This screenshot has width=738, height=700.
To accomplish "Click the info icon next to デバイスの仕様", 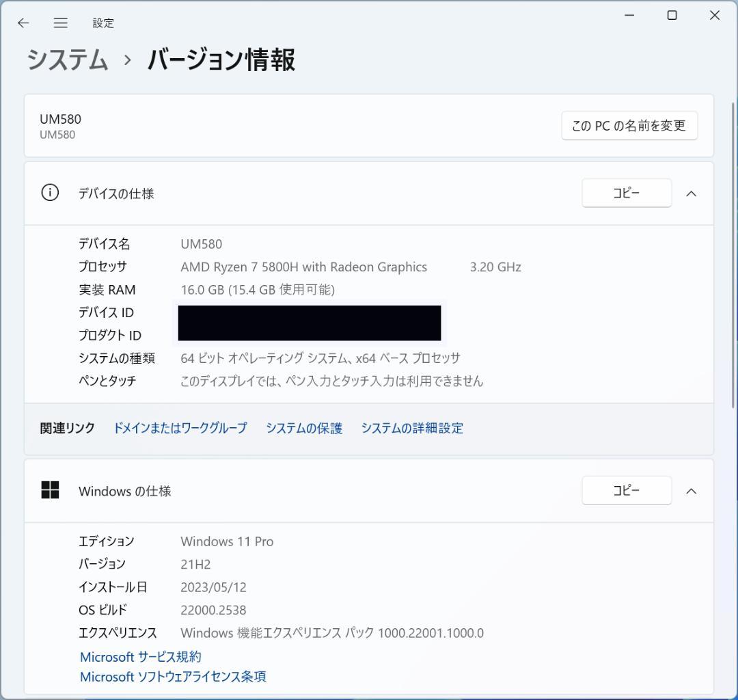I will pos(49,193).
